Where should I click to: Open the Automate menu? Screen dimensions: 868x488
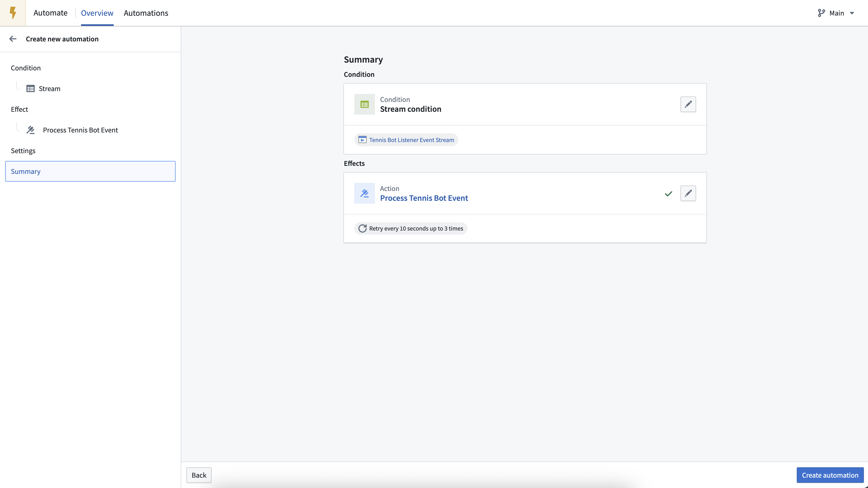click(50, 13)
